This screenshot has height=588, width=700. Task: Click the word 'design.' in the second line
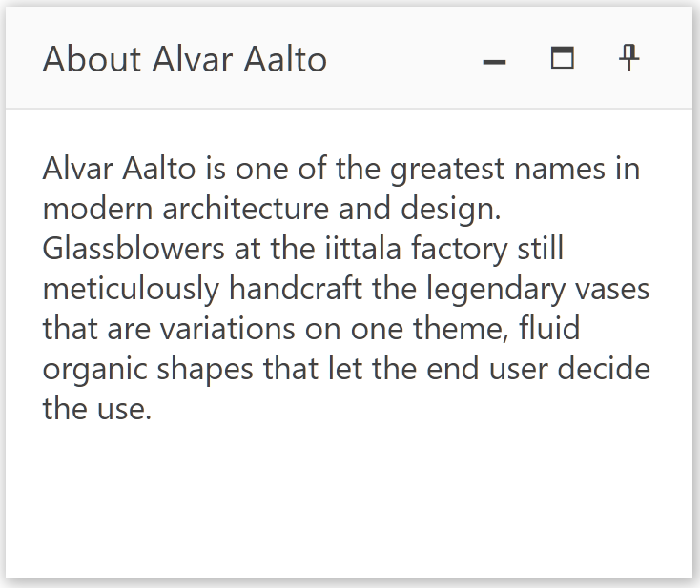coord(450,209)
